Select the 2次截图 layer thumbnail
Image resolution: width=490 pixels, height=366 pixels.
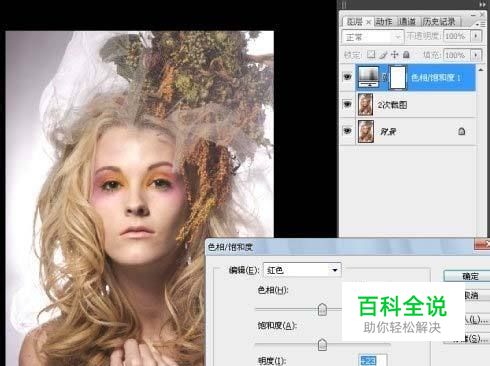pyautogui.click(x=365, y=105)
